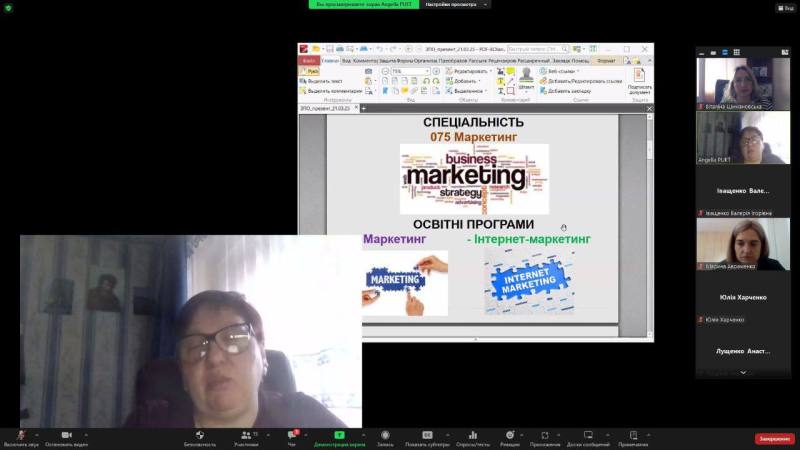The width and height of the screenshot is (800, 450).
Task: Click the green Share Screen icon
Action: point(339,435)
